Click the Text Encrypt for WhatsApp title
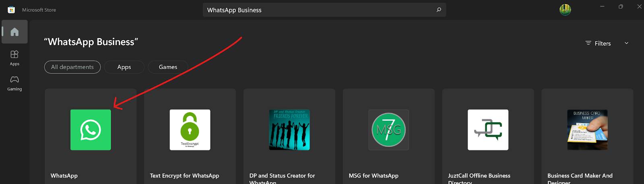Screen dimensions: 644x184 [x=184, y=176]
